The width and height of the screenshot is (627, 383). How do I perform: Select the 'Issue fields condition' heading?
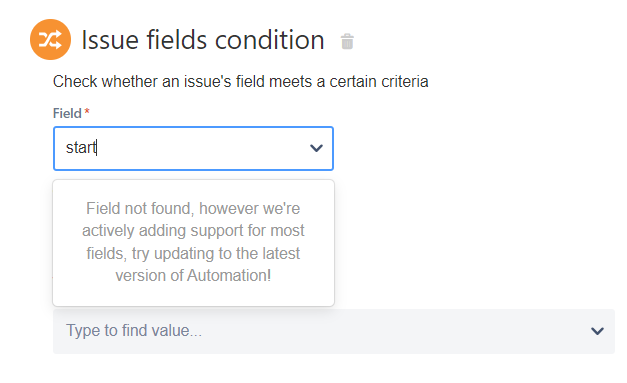(203, 40)
